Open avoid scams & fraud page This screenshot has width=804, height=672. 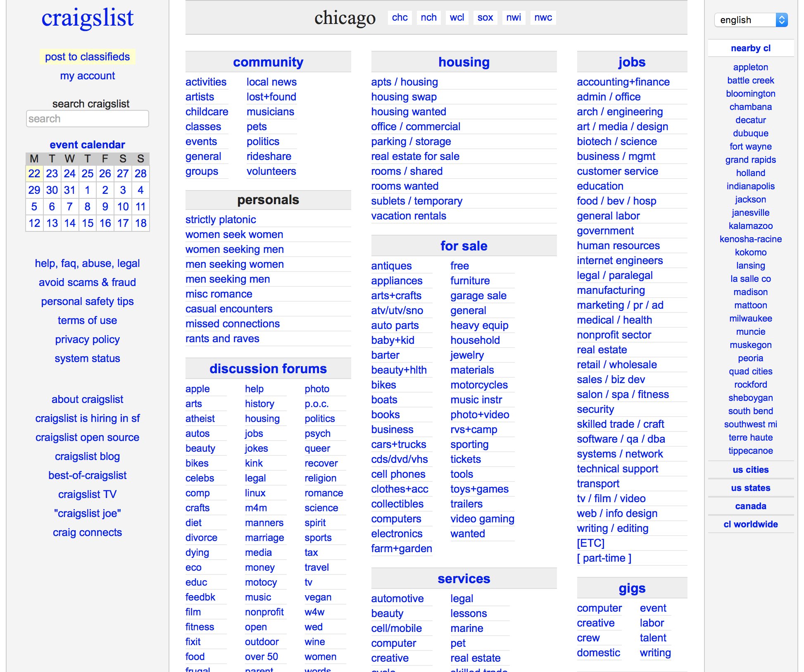pos(87,282)
